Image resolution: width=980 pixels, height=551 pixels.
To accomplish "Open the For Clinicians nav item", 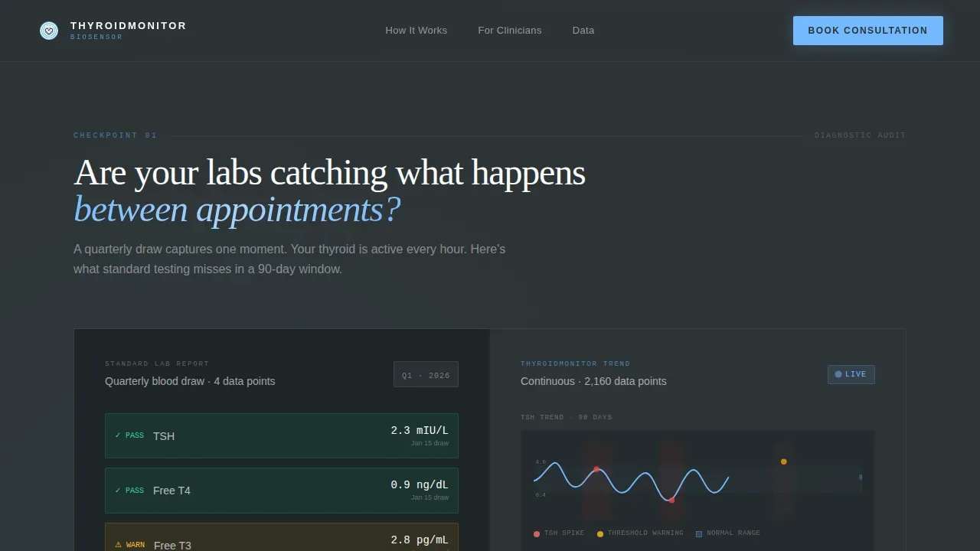I will coord(510,31).
